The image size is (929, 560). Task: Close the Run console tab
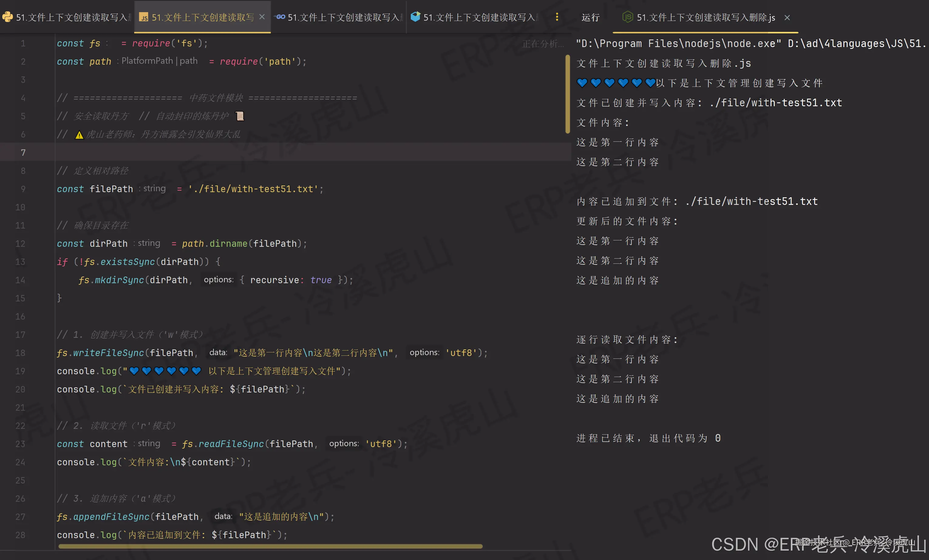[787, 18]
